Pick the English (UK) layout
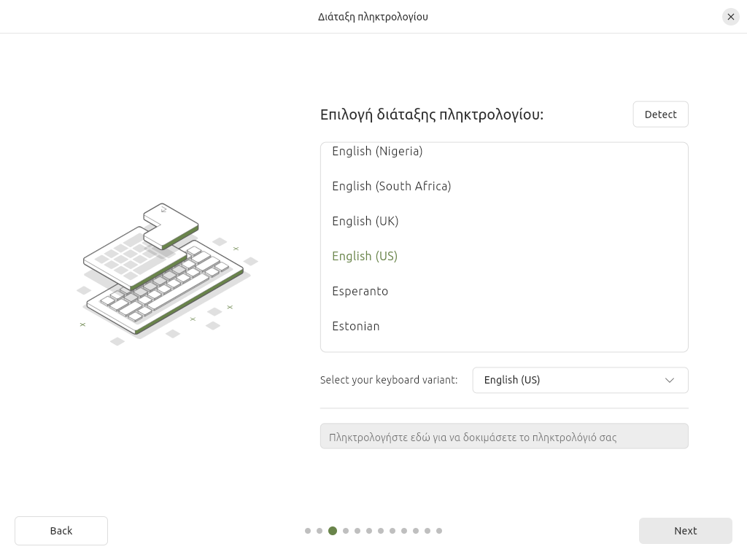This screenshot has width=747, height=560. click(365, 221)
